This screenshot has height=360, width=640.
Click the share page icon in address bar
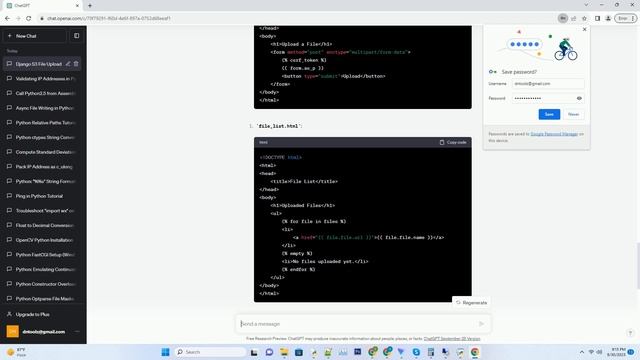[573, 18]
